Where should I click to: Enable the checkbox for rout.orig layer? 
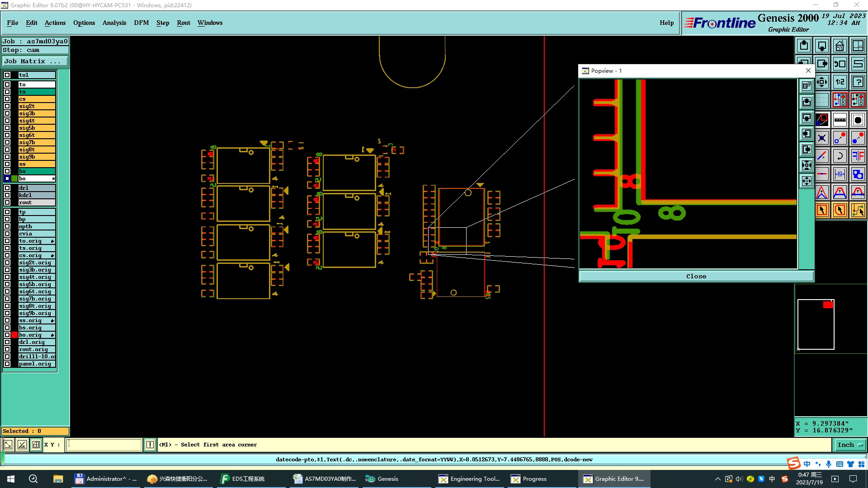click(7, 349)
